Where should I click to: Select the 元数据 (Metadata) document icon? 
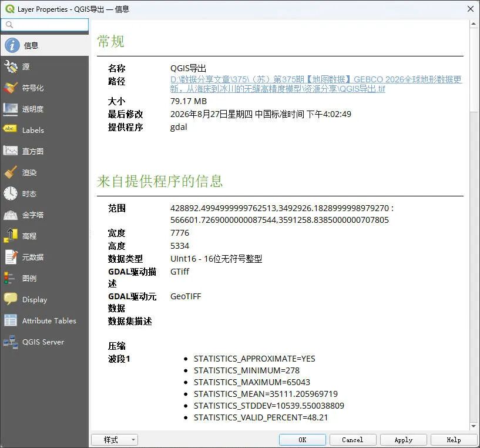pyautogui.click(x=11, y=257)
